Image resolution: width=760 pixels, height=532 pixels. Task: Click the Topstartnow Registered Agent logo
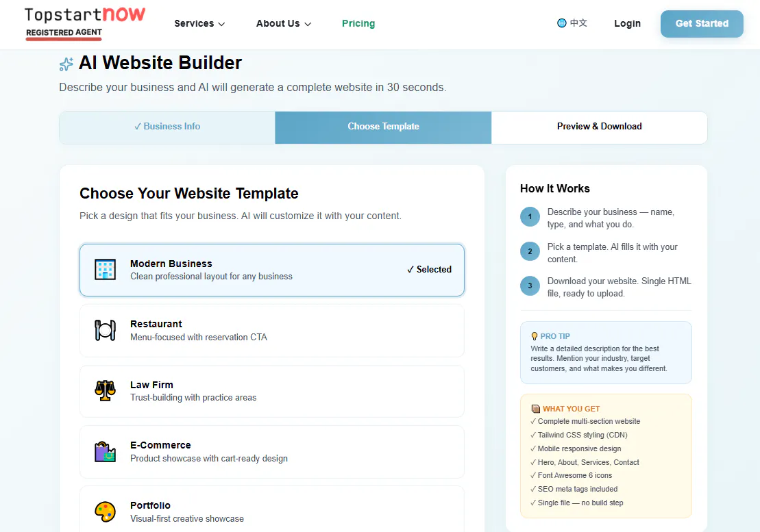(x=85, y=24)
